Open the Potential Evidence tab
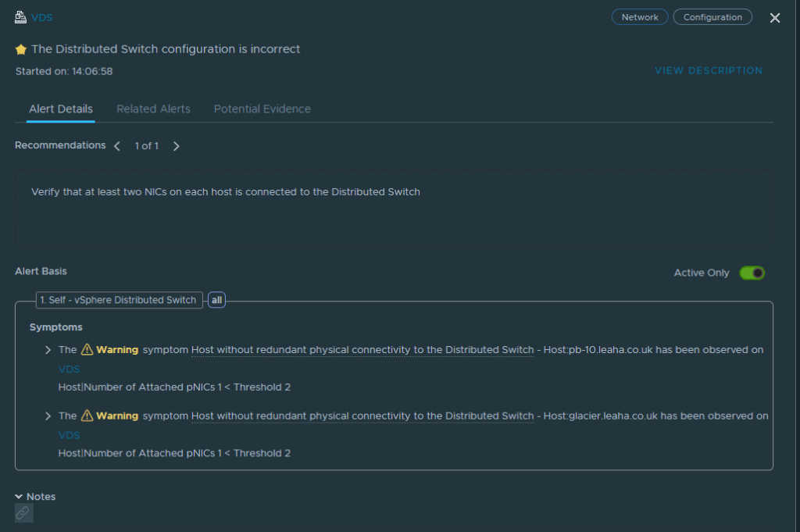Screen dimensions: 800x532 point(262,109)
